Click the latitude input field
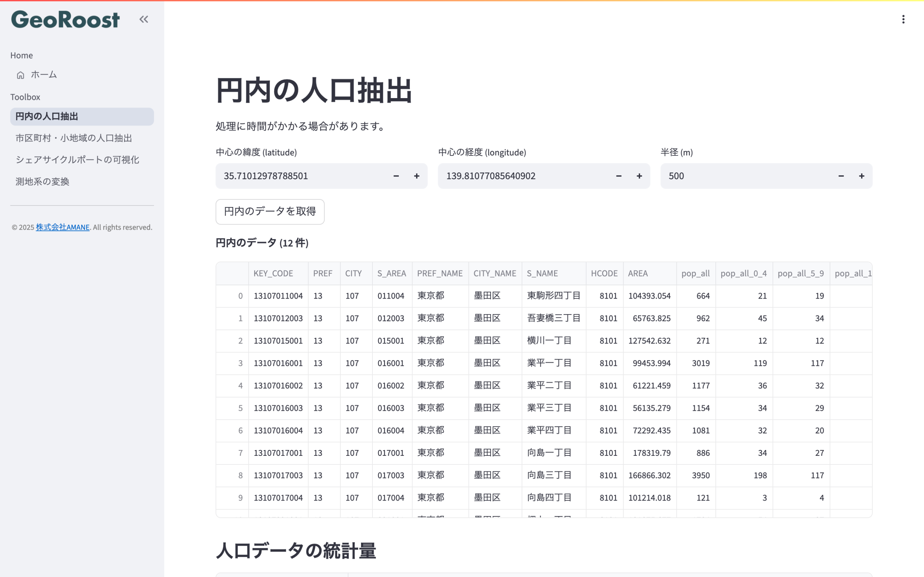The image size is (924, 577). [302, 176]
